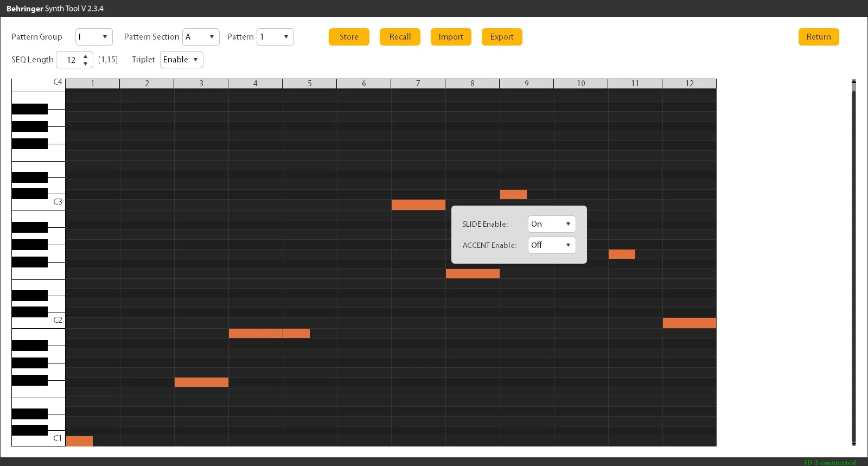Image resolution: width=868 pixels, height=466 pixels.
Task: Open the ACCENT Enable dropdown
Action: [x=552, y=245]
